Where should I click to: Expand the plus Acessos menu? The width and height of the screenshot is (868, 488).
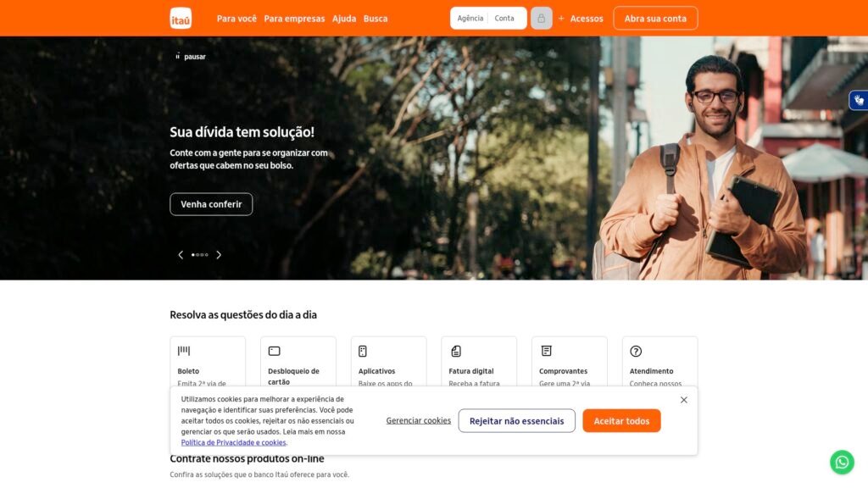(x=581, y=19)
